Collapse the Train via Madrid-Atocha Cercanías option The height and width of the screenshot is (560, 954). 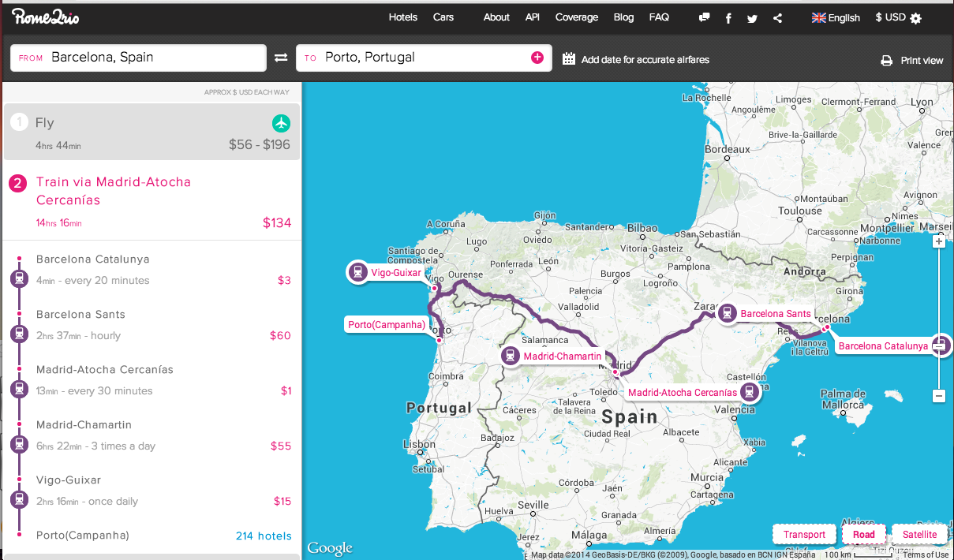click(x=152, y=202)
